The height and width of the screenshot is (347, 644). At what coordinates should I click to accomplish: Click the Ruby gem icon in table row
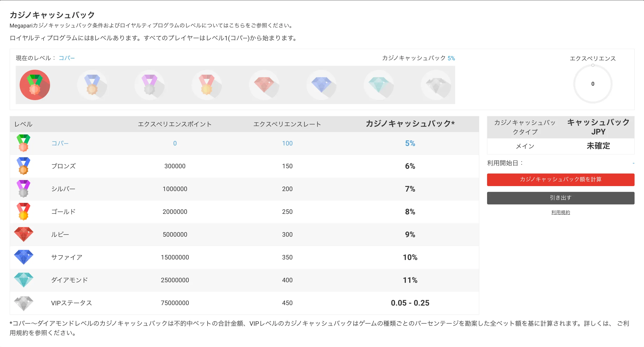[24, 234]
